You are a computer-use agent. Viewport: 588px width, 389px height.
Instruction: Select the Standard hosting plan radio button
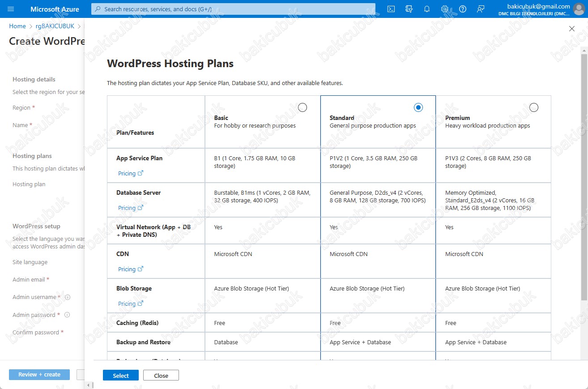click(x=418, y=107)
